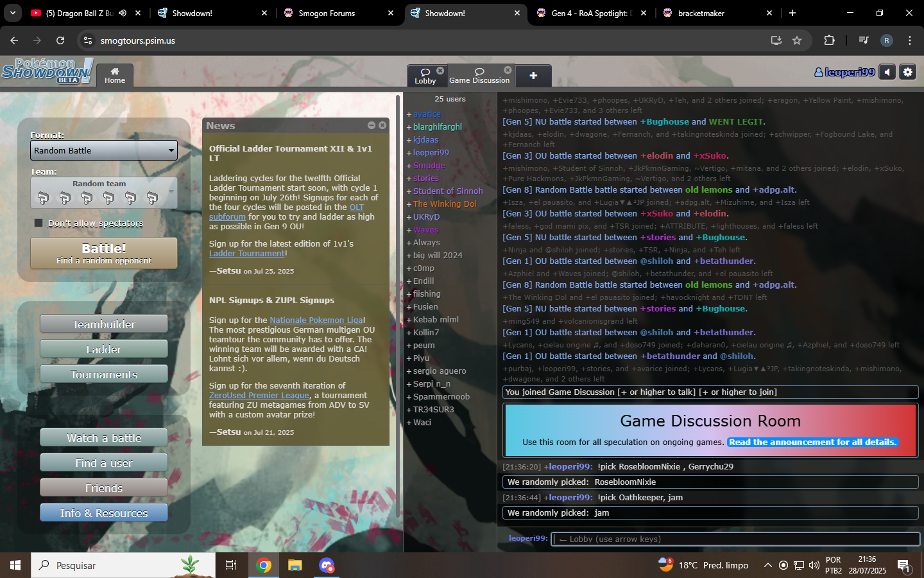924x578 pixels.
Task: Open the Ladder
Action: tap(104, 349)
